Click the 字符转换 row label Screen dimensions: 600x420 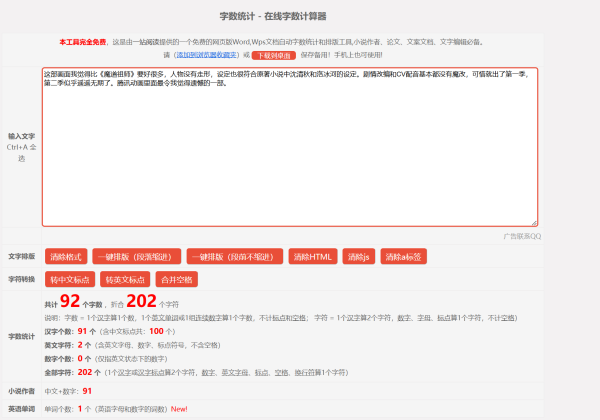pos(21,279)
